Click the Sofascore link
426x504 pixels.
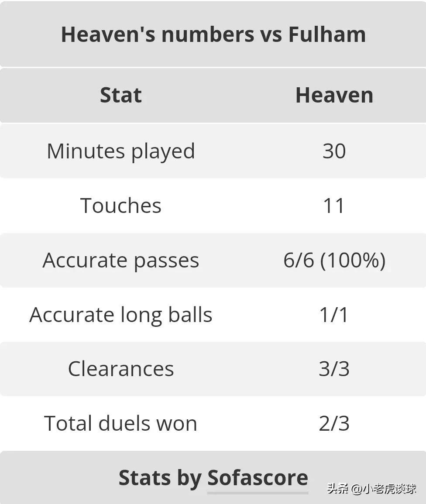click(258, 478)
